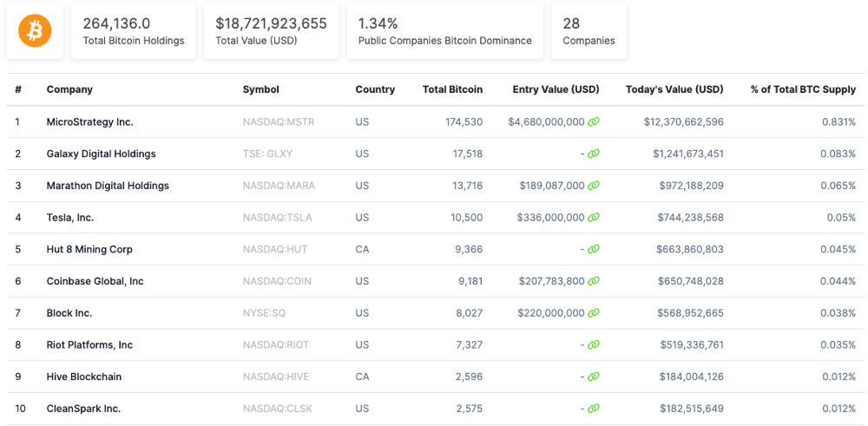The height and width of the screenshot is (426, 868).
Task: Sort table by Company column header
Action: tap(69, 89)
